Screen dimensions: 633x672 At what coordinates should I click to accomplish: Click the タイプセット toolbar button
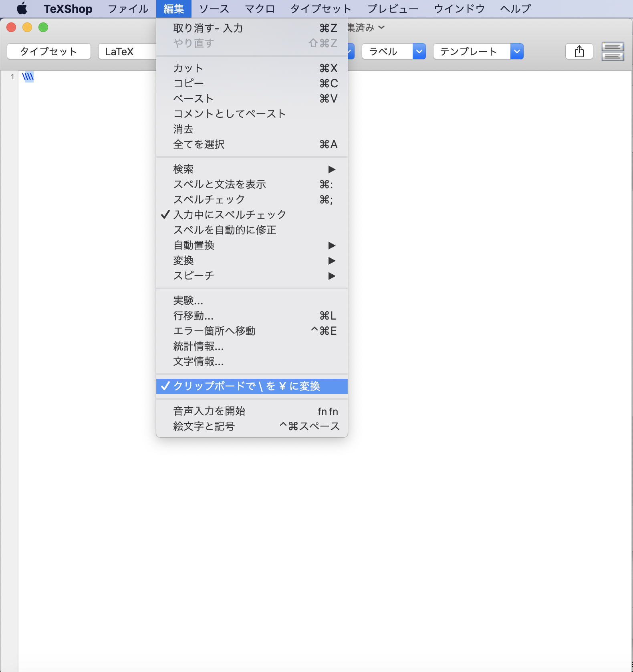[49, 51]
